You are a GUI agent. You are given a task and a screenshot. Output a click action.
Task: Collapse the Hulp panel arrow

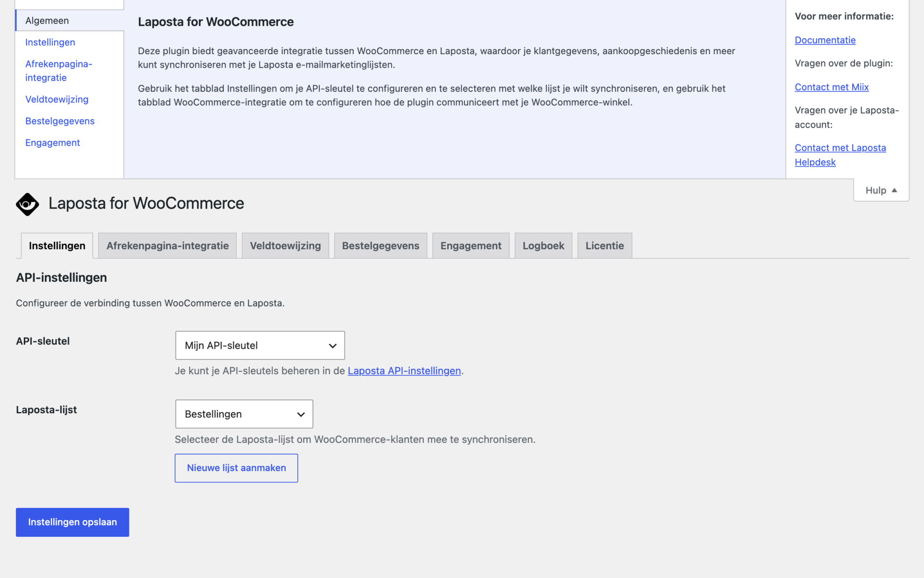894,190
